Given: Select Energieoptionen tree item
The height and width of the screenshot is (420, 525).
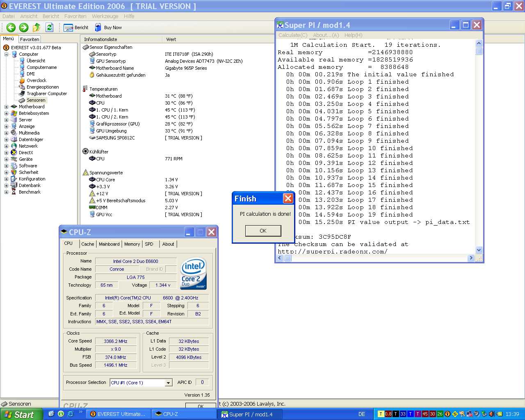Looking at the screenshot, I should pyautogui.click(x=43, y=87).
